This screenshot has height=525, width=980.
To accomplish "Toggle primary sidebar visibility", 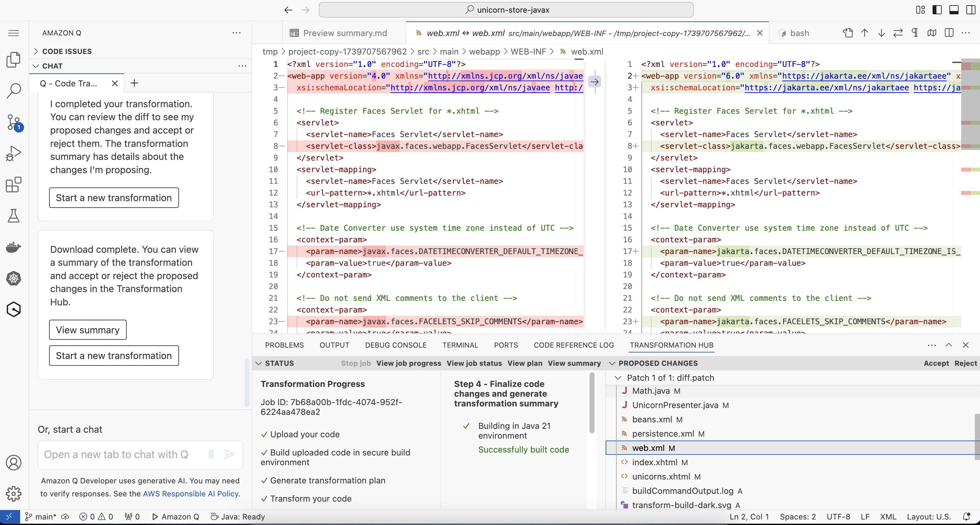I will [937, 10].
